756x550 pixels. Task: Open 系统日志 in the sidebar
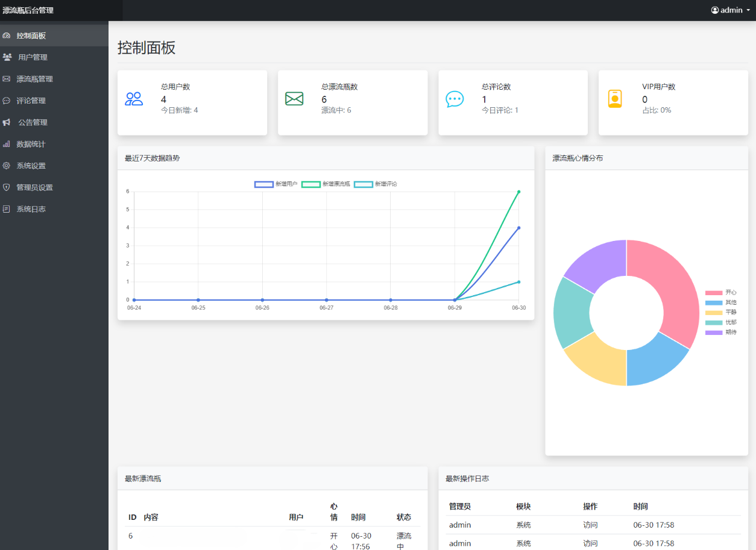(31, 209)
